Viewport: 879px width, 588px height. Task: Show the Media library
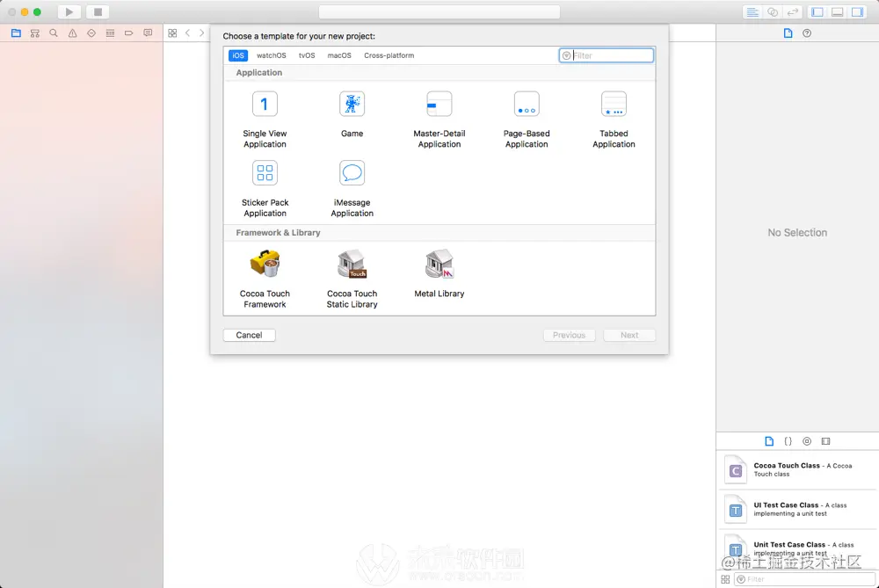pos(825,441)
